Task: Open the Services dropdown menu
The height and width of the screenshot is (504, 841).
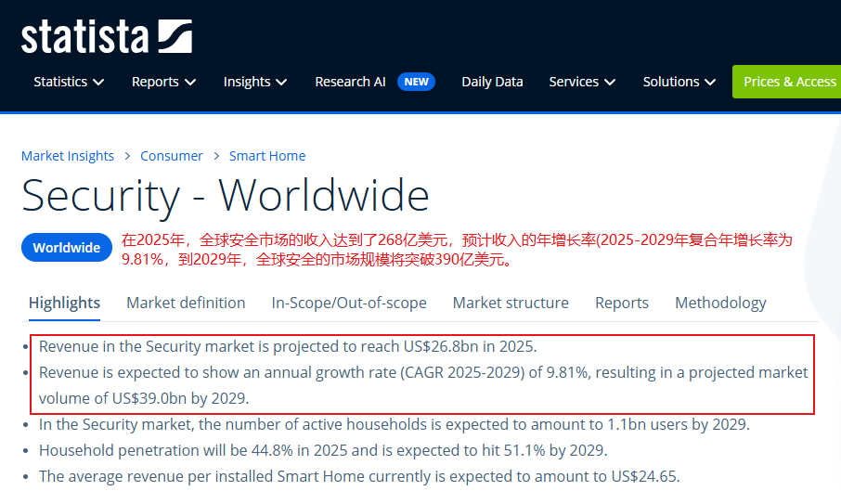Action: [582, 82]
